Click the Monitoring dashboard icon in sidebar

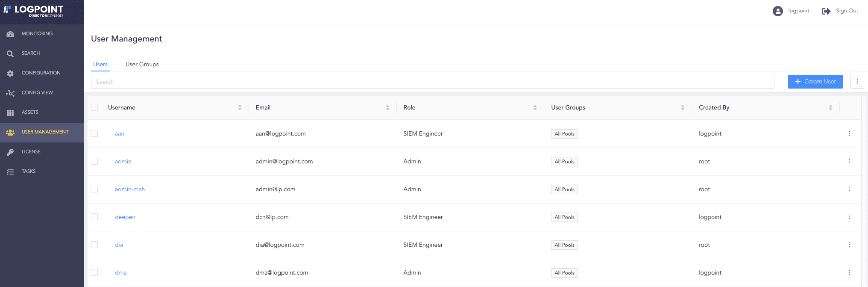[x=10, y=34]
